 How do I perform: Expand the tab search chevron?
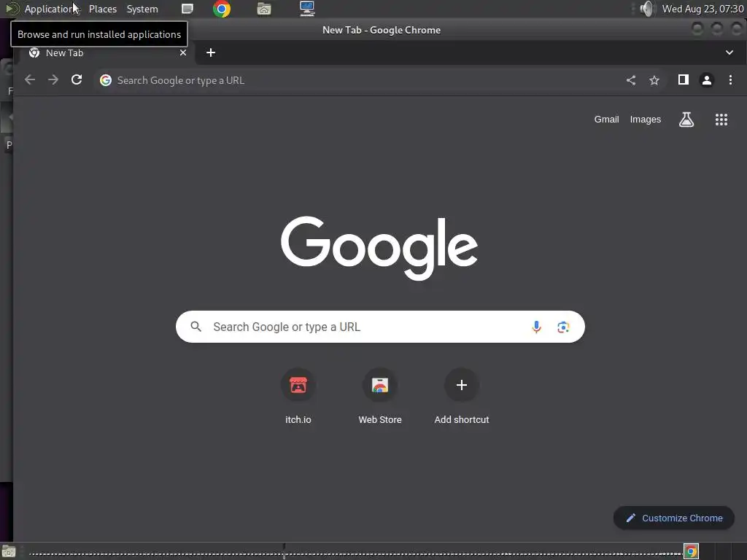click(729, 52)
